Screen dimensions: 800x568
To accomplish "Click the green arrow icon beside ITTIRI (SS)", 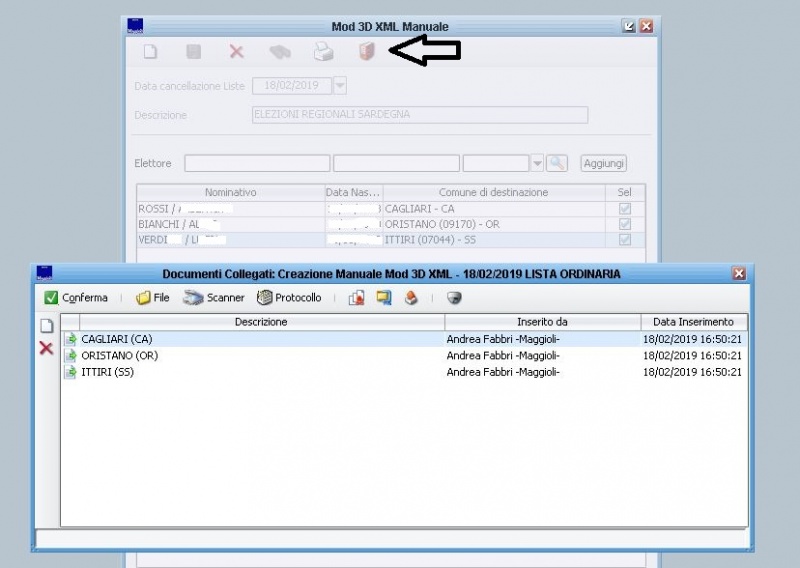I will 70,372.
